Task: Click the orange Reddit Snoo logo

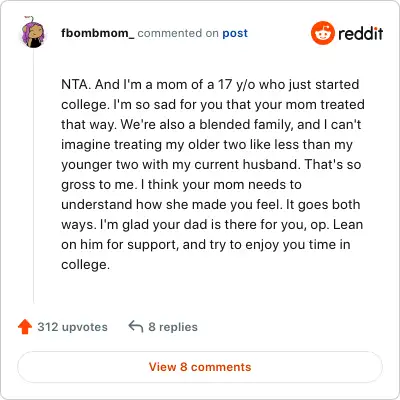Action: point(322,33)
